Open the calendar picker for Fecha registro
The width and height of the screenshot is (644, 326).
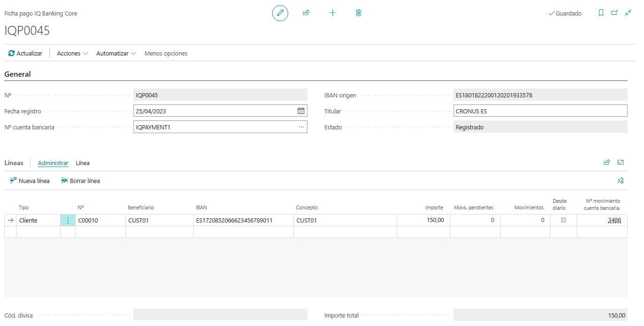pyautogui.click(x=302, y=111)
